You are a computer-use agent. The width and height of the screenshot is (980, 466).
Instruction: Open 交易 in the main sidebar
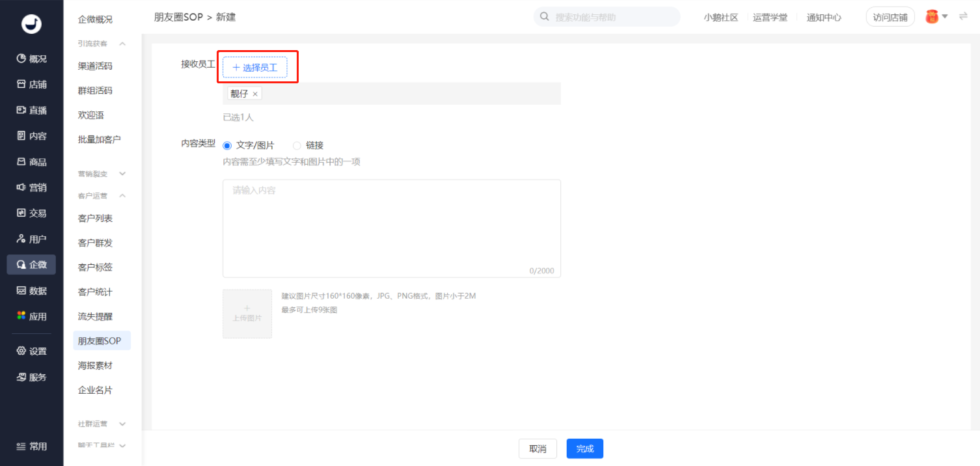[x=31, y=213]
